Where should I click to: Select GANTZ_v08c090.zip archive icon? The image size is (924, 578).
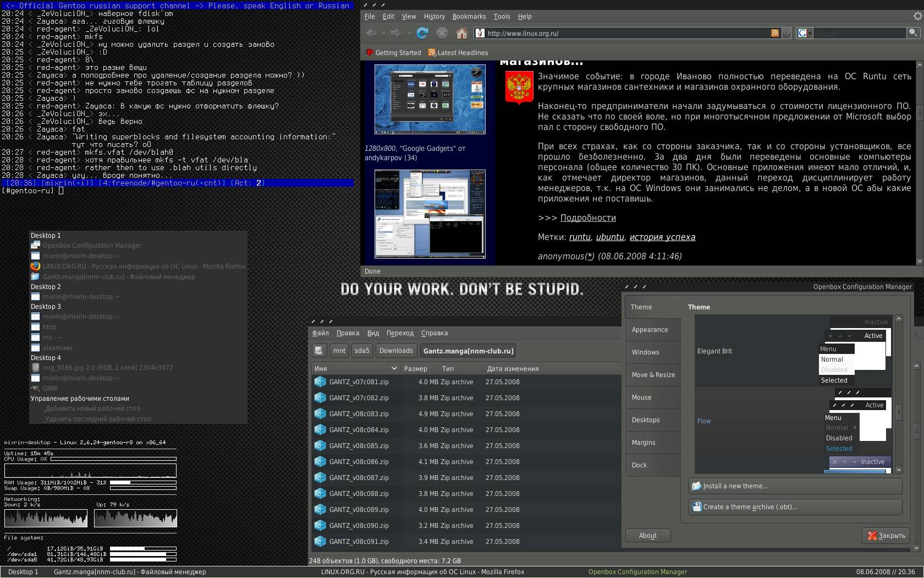point(320,526)
